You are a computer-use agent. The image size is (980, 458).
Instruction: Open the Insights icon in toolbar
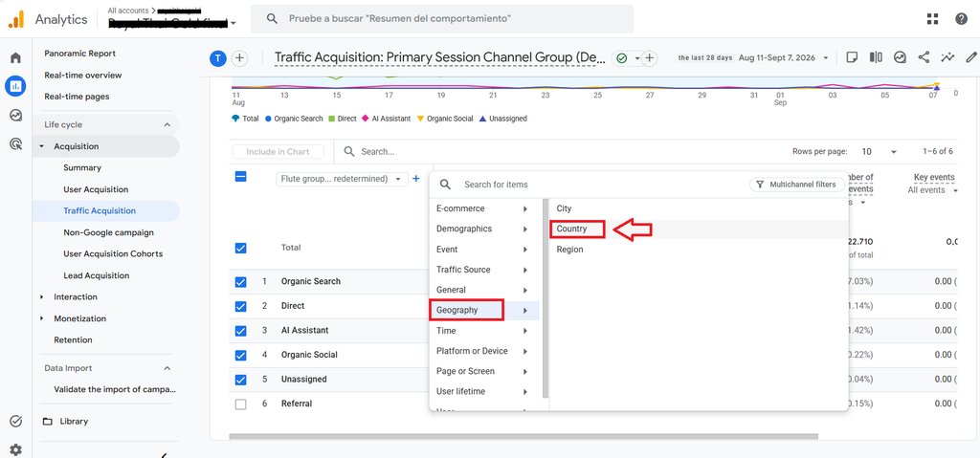tap(900, 57)
